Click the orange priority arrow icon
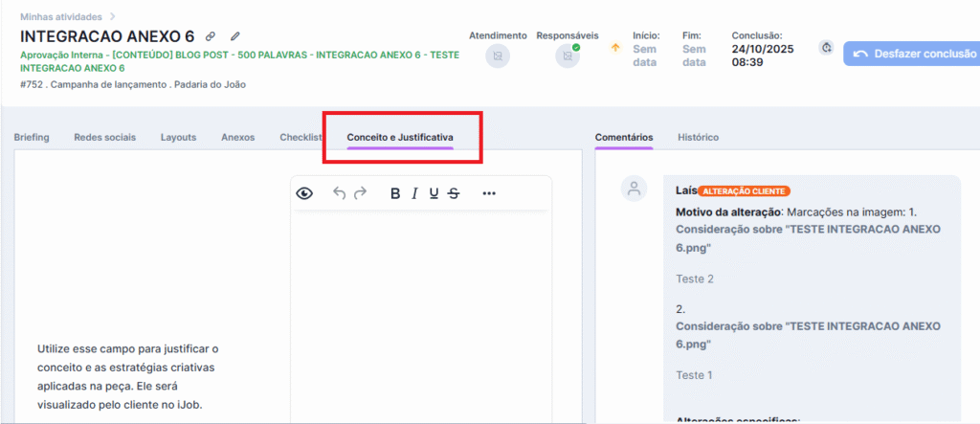This screenshot has height=424, width=980. (615, 48)
